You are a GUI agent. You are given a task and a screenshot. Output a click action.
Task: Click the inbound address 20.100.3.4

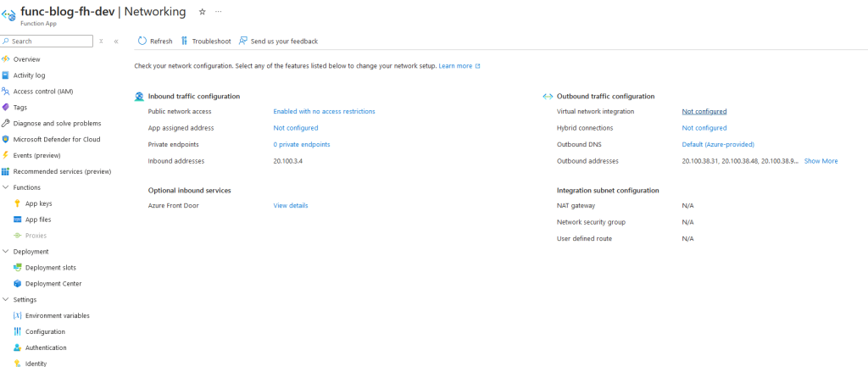288,161
